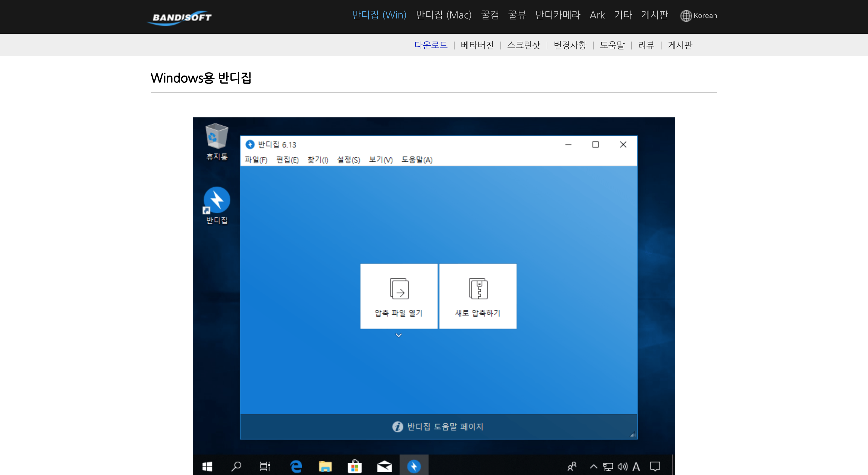Screen dimensions: 868x475
Task: Expand chevron below 압축 파일 열기
Action: (399, 335)
